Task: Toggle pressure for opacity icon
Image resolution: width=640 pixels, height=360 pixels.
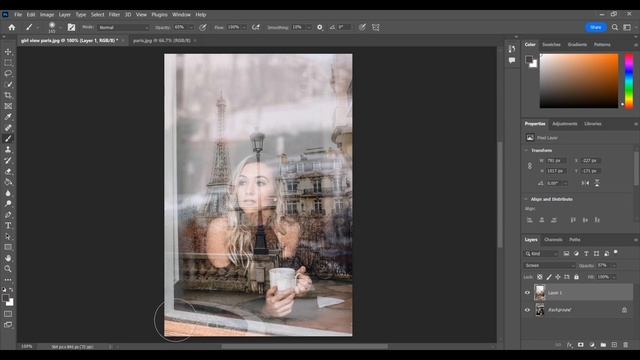Action: [x=203, y=27]
